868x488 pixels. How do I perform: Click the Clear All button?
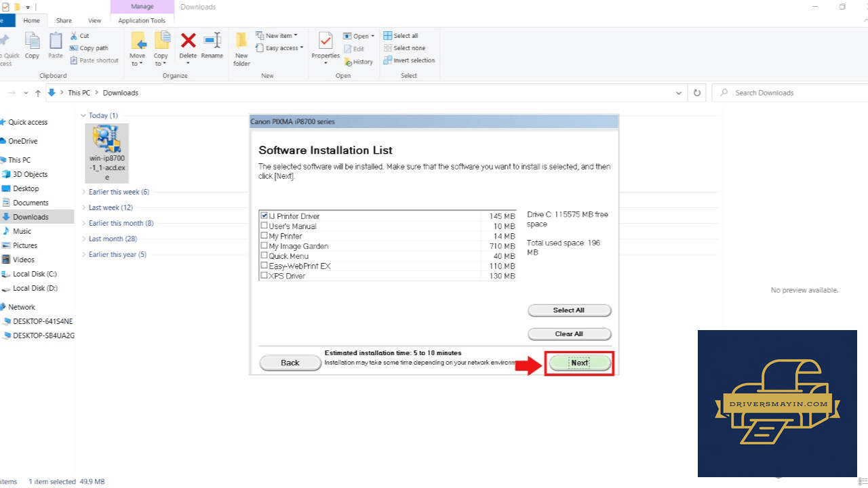click(x=569, y=334)
